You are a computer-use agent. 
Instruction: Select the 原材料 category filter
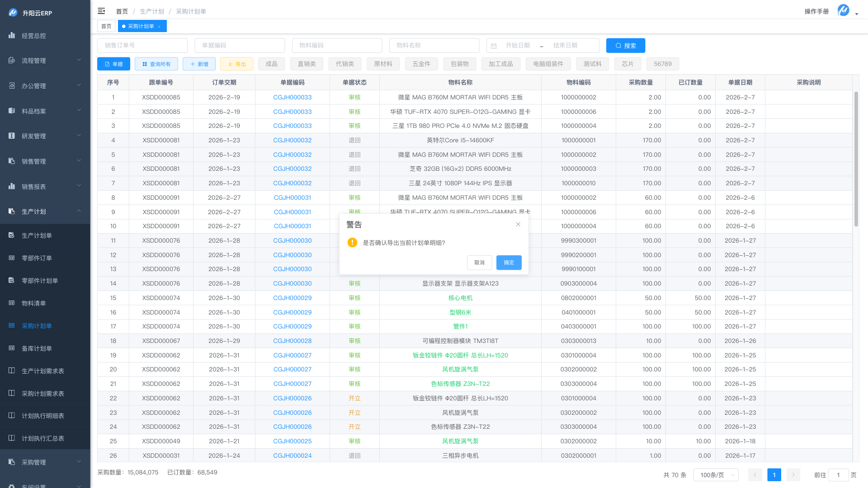(383, 64)
